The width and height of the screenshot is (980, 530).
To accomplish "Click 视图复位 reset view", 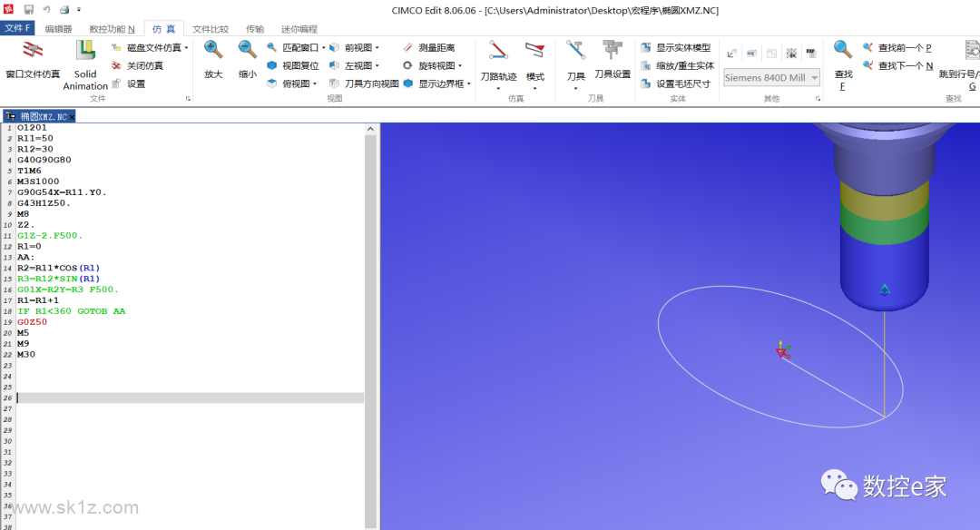I will [x=292, y=65].
